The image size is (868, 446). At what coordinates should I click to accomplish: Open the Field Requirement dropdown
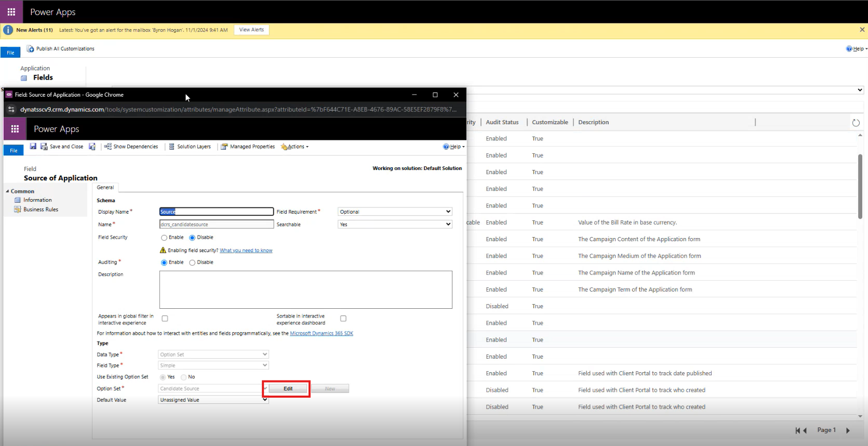tap(395, 212)
